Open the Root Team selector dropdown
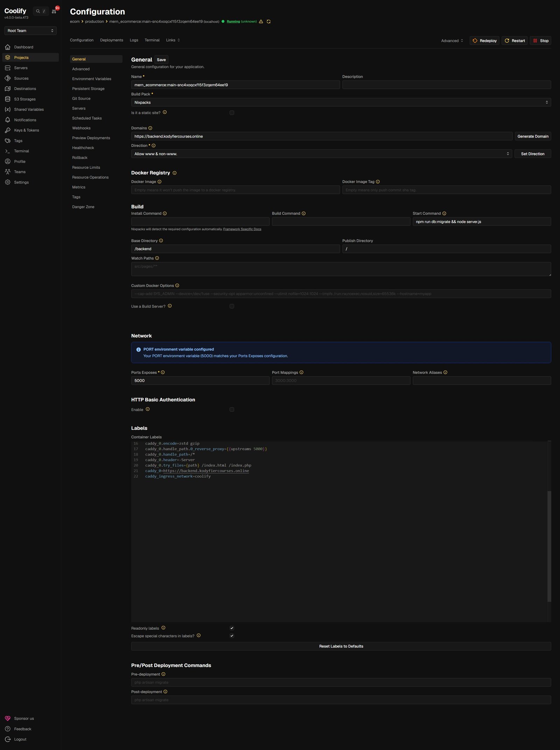560x750 pixels. click(30, 31)
